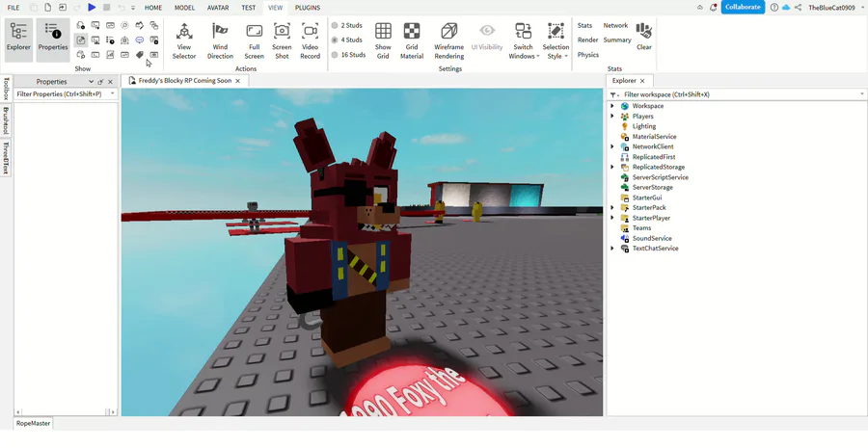Expand the Players tree node
Screen dimensions: 868x448
pos(612,117)
